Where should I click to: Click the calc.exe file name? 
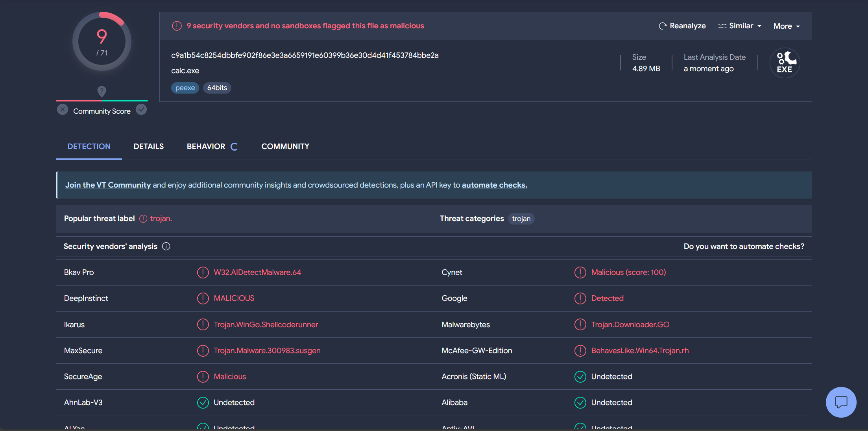pyautogui.click(x=185, y=71)
